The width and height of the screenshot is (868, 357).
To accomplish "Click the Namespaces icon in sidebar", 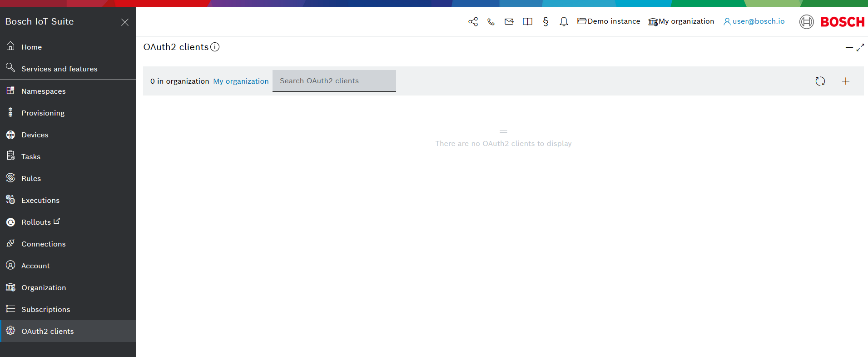I will click(x=10, y=91).
